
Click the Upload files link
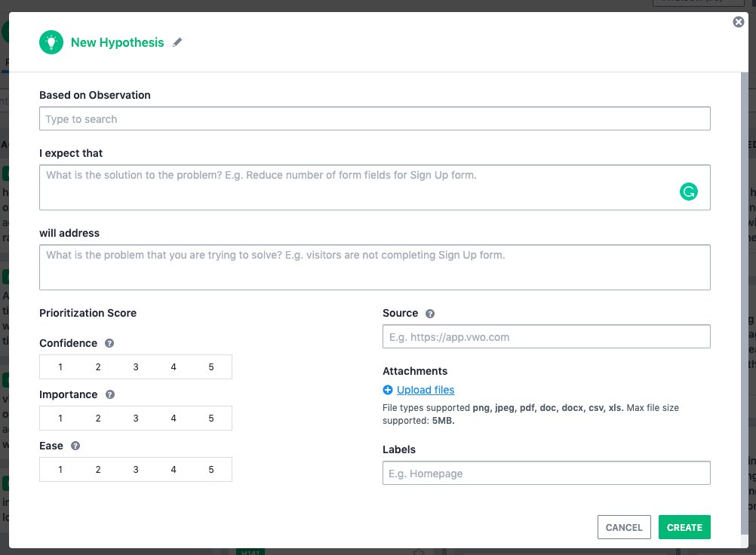425,390
